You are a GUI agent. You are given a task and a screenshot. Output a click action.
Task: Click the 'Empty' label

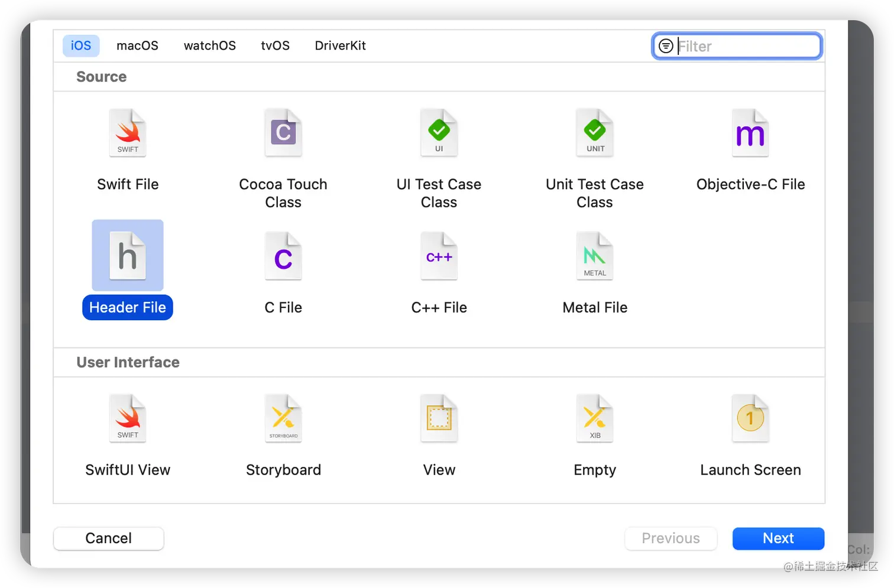[x=595, y=470]
